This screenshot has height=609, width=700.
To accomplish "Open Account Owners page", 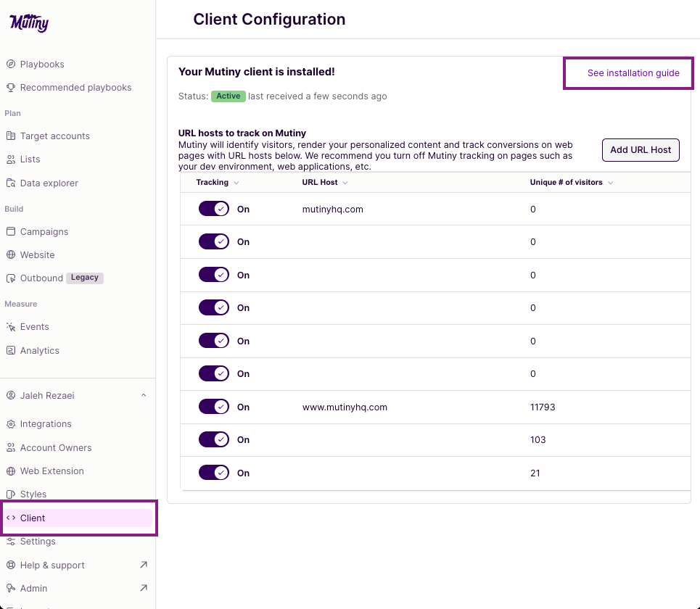I will (x=56, y=447).
